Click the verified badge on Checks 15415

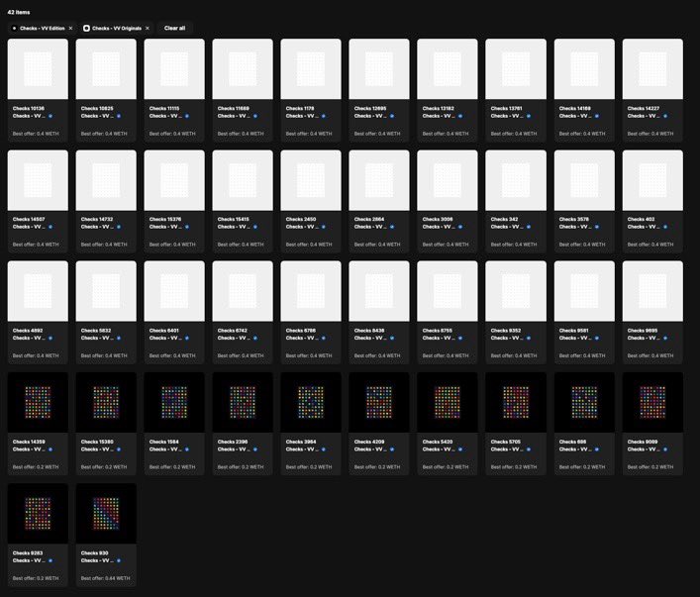pyautogui.click(x=255, y=227)
